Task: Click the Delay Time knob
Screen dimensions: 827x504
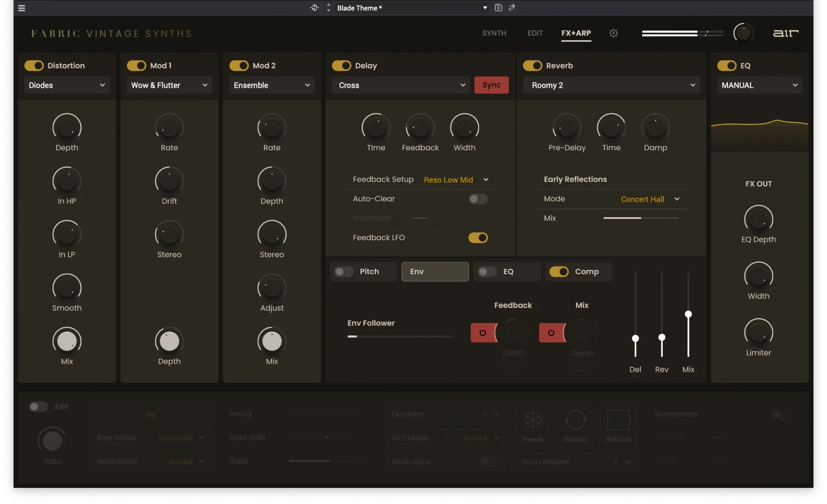Action: pos(376,127)
